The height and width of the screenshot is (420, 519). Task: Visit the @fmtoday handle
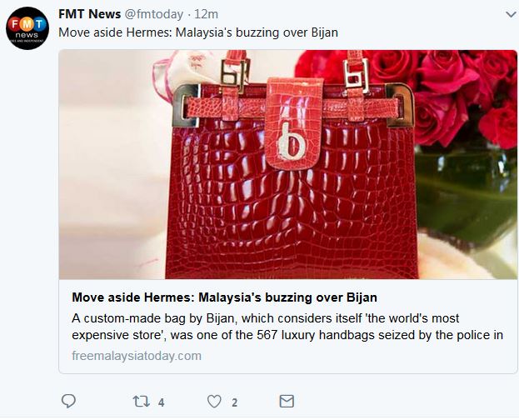coord(153,14)
